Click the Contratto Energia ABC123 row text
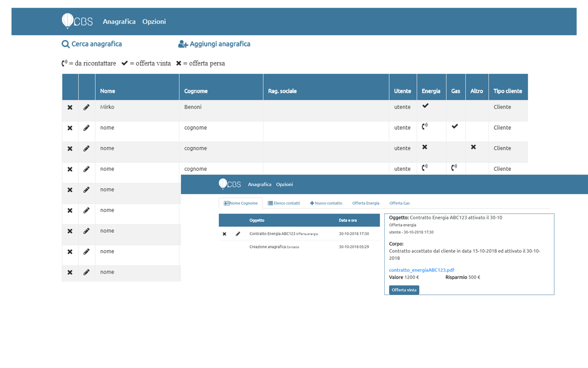 click(x=283, y=234)
